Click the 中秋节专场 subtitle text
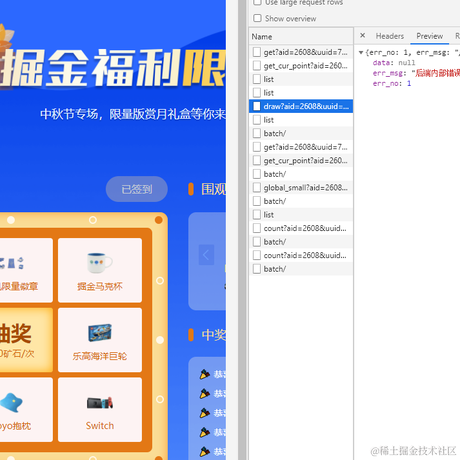This screenshot has height=460, width=460. [x=133, y=114]
